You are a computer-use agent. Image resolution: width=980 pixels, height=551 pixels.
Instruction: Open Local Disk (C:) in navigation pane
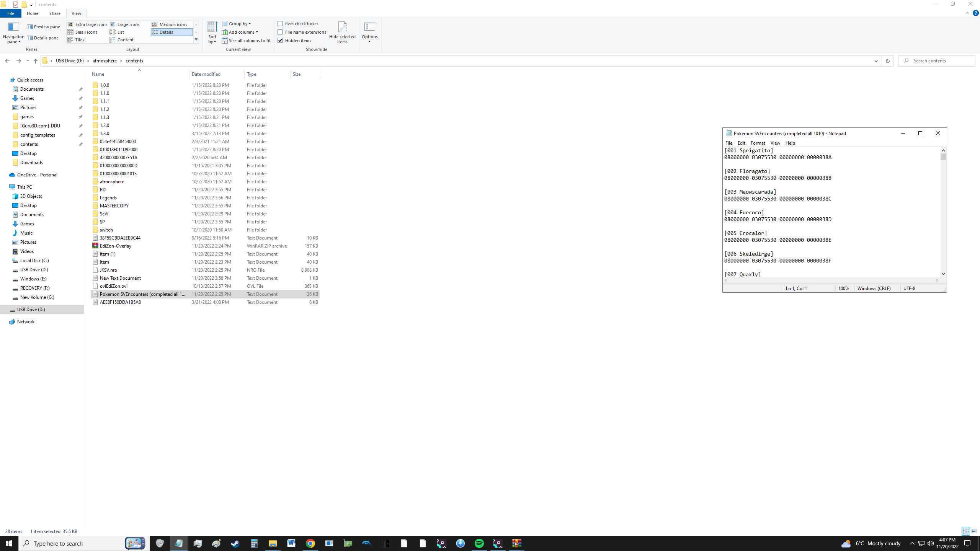coord(34,261)
